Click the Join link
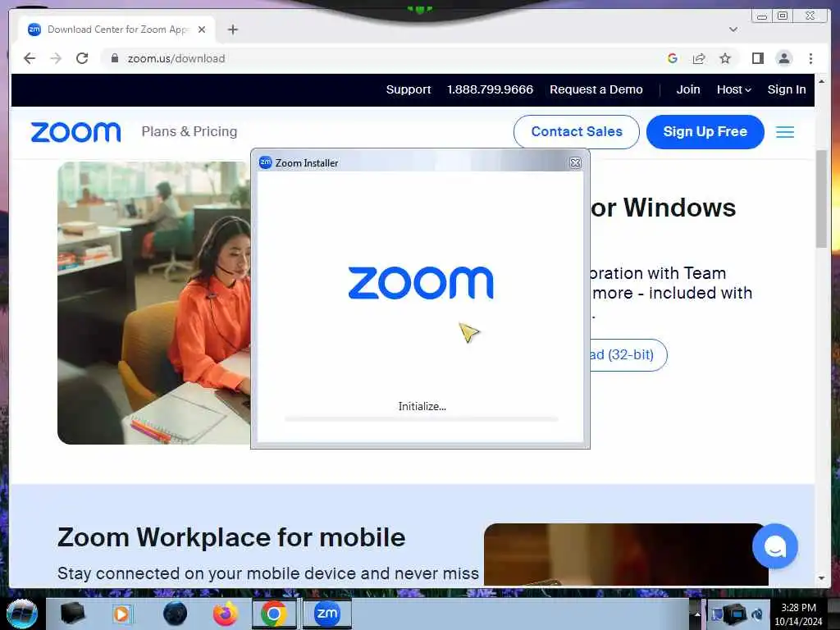This screenshot has height=630, width=840. (688, 89)
